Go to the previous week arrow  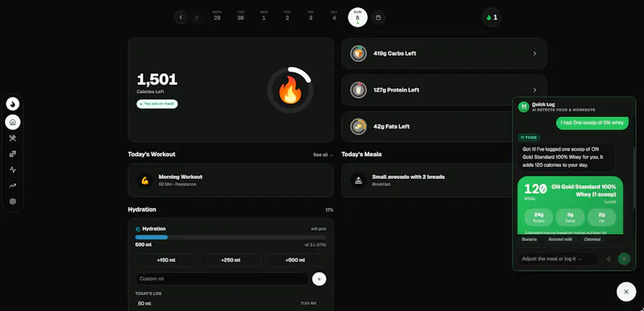tap(180, 17)
